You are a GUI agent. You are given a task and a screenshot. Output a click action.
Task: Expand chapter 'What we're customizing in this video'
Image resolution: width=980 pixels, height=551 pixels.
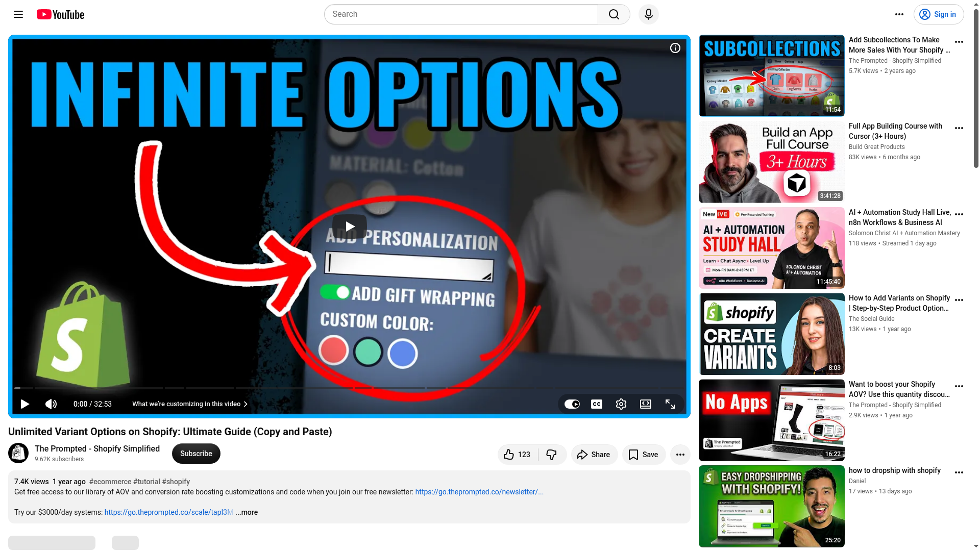(190, 404)
